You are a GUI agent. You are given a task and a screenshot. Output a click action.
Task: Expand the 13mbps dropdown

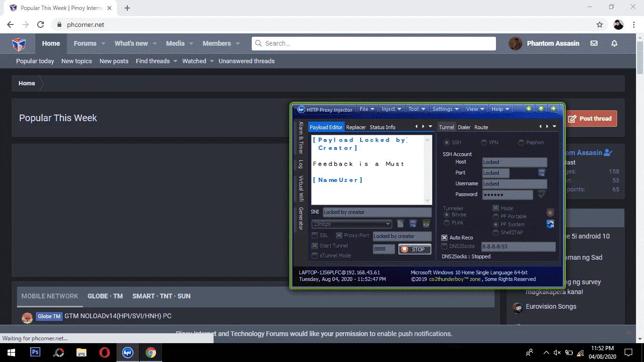click(388, 224)
